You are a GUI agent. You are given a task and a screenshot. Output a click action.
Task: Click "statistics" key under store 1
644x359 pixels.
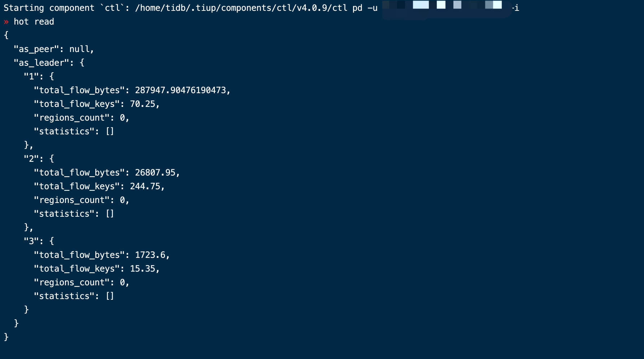click(x=64, y=131)
